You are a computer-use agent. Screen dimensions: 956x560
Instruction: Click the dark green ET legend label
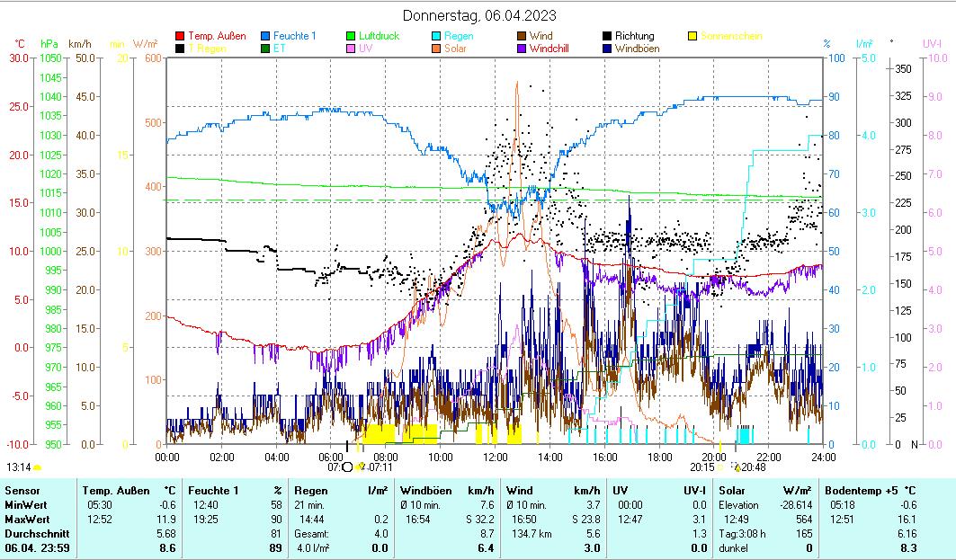[280, 49]
